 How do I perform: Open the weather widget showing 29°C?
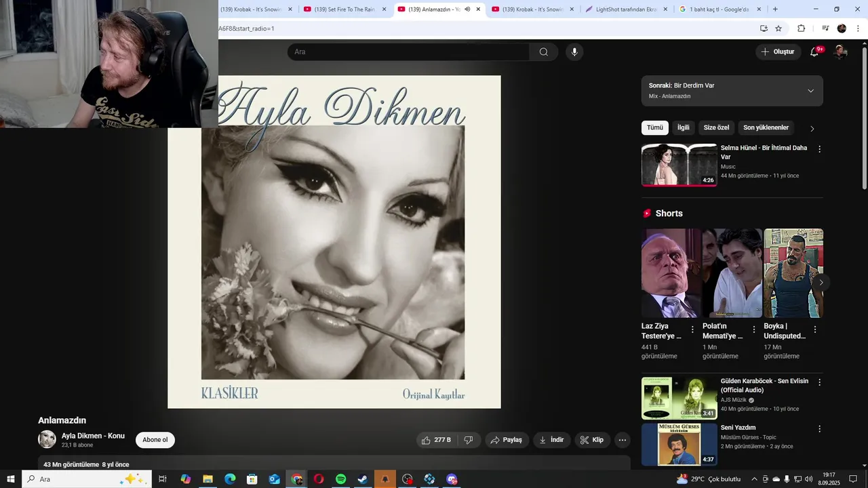(709, 479)
